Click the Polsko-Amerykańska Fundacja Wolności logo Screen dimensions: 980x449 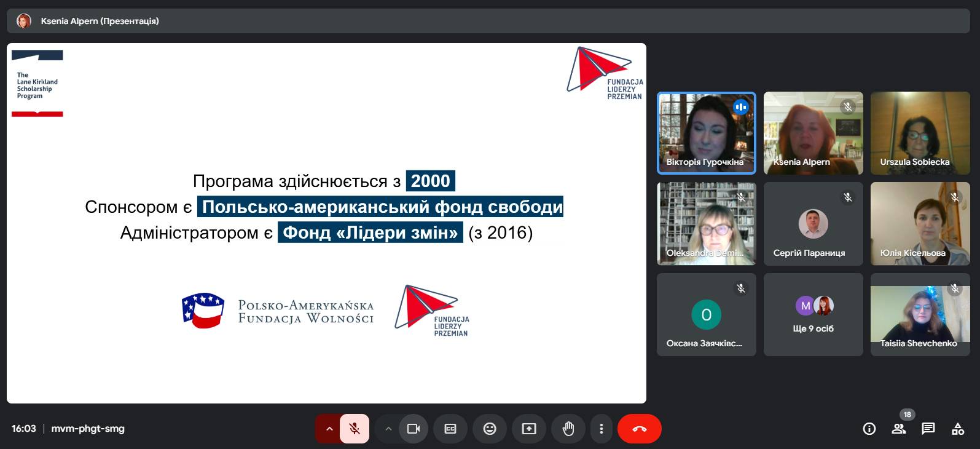click(x=278, y=311)
